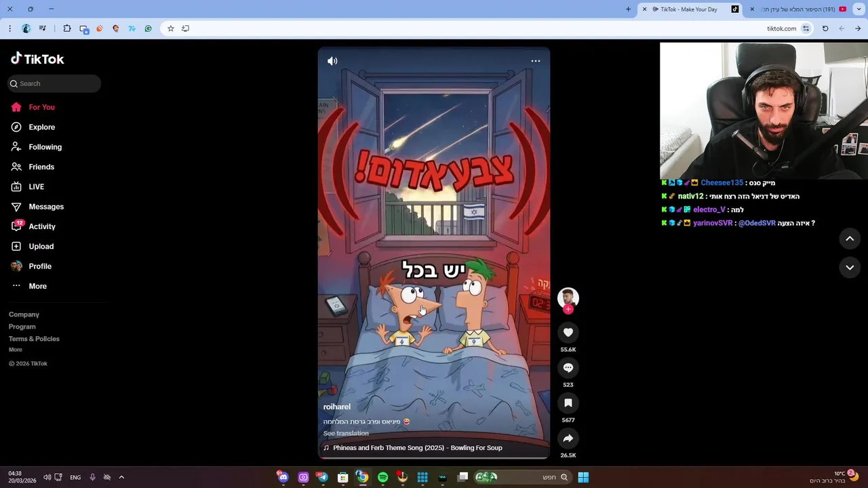Click the Grammarly extension icon

pyautogui.click(x=148, y=28)
